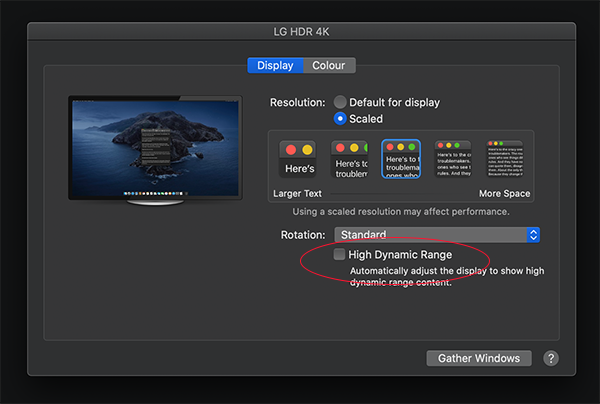600x404 pixels.
Task: Click the scaled resolution performance warning text
Action: (401, 212)
